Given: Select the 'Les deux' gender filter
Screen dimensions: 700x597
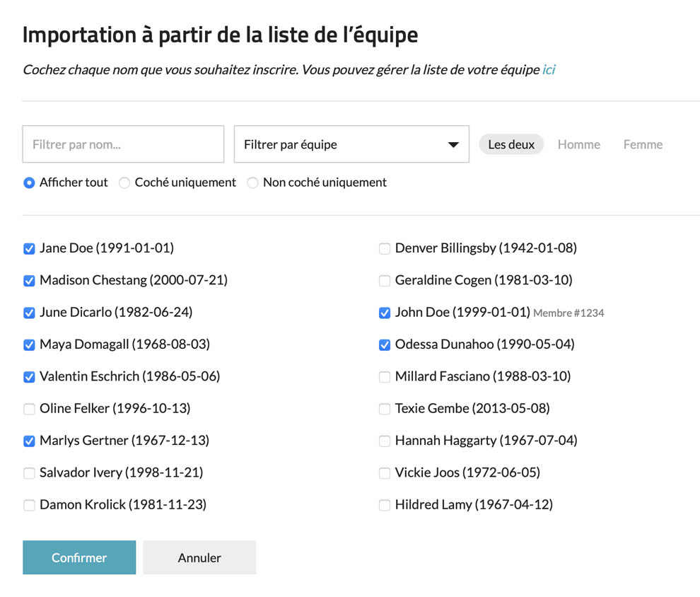Looking at the screenshot, I should click(511, 144).
